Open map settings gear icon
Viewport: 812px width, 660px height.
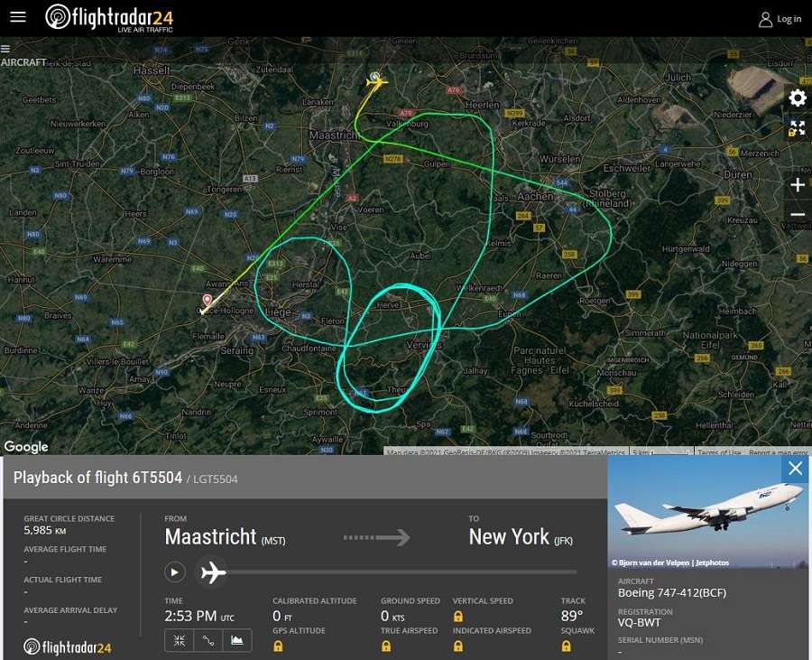pyautogui.click(x=798, y=98)
